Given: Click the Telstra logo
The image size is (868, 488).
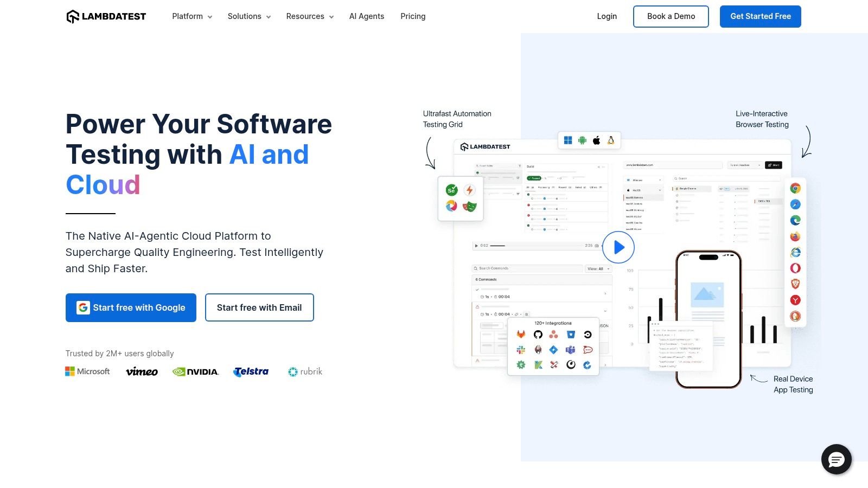Looking at the screenshot, I should 251,371.
